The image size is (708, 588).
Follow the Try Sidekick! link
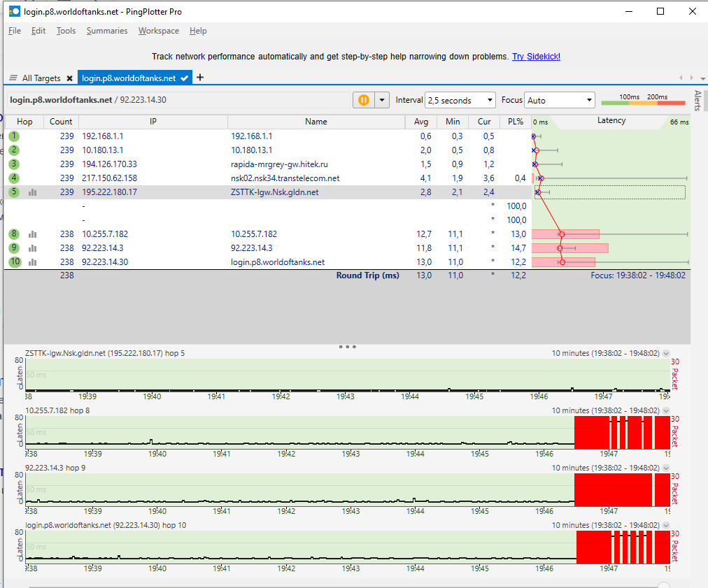536,57
